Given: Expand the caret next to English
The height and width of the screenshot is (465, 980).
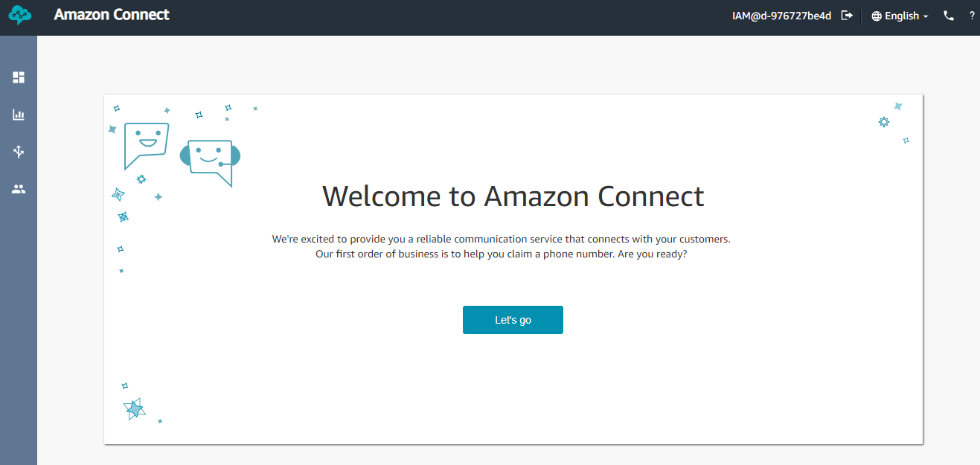Looking at the screenshot, I should tap(926, 16).
